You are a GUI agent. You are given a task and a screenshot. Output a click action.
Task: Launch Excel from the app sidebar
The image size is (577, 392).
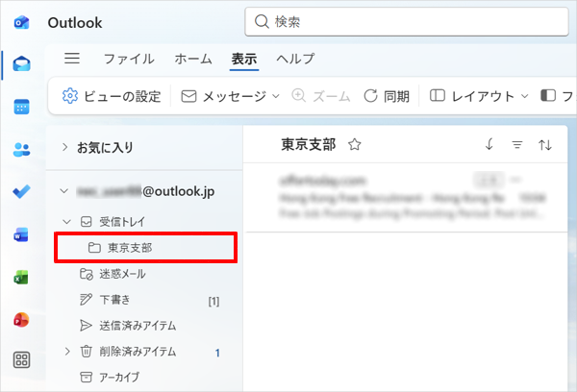[21, 278]
